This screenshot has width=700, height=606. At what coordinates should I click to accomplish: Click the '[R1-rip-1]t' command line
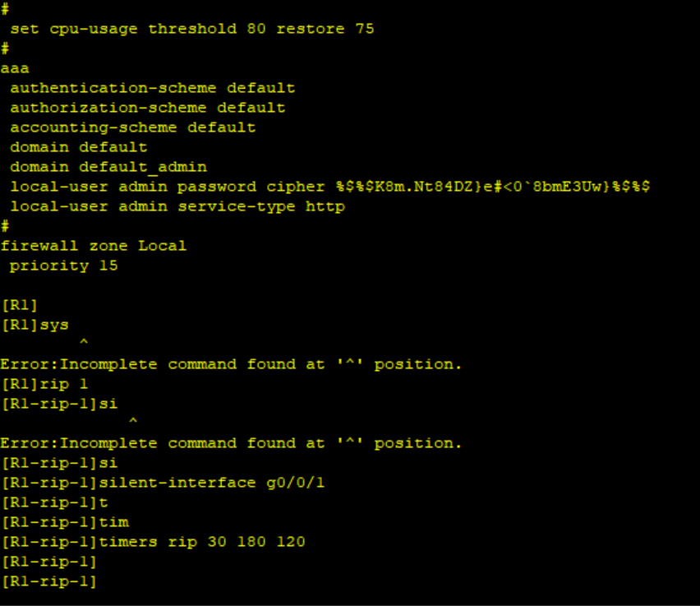[54, 502]
